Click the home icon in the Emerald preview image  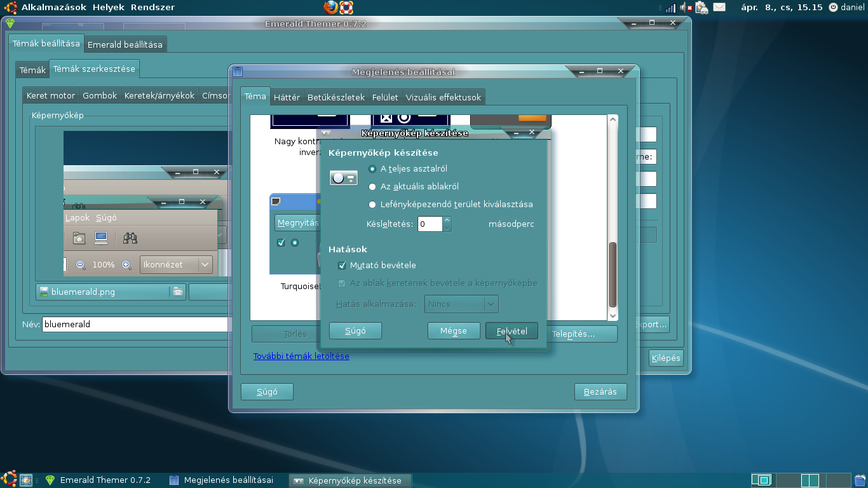[x=79, y=238]
